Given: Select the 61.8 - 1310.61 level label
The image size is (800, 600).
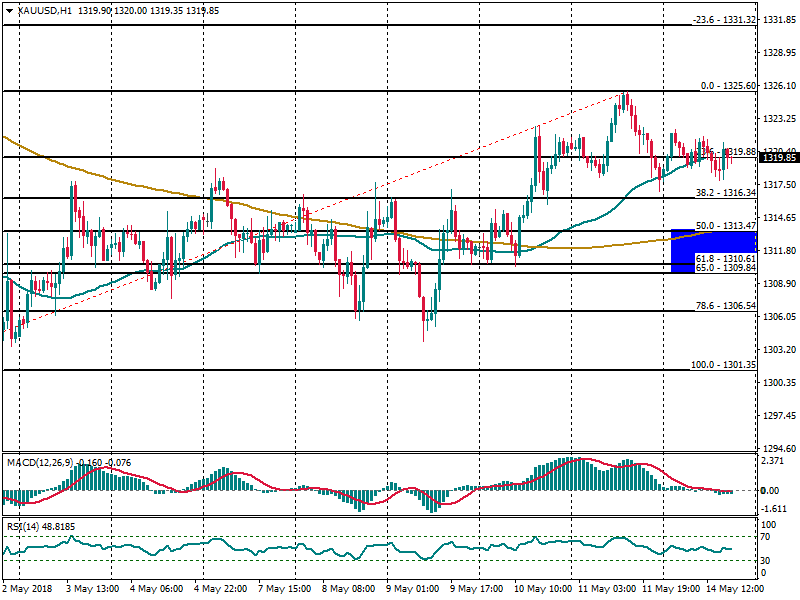Looking at the screenshot, I should (x=724, y=259).
